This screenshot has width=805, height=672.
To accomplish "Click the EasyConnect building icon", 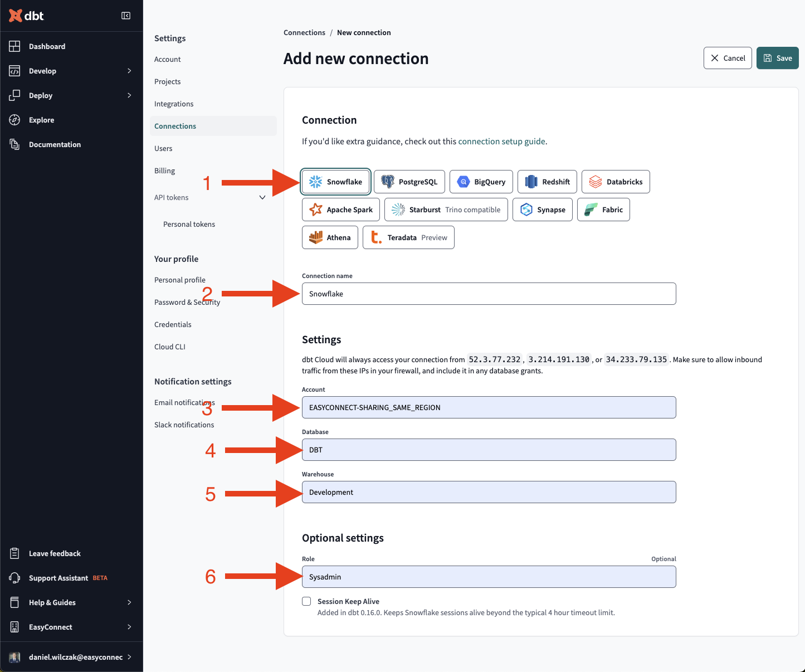I will pos(15,627).
